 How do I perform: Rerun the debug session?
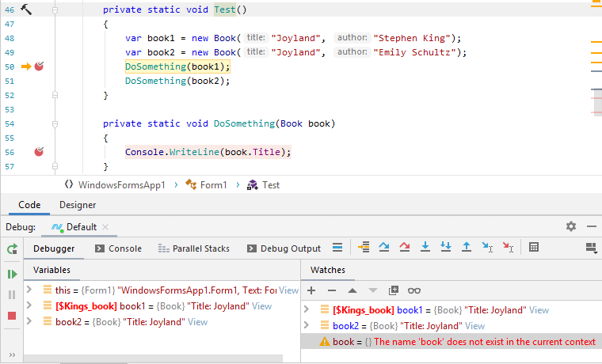click(12, 249)
